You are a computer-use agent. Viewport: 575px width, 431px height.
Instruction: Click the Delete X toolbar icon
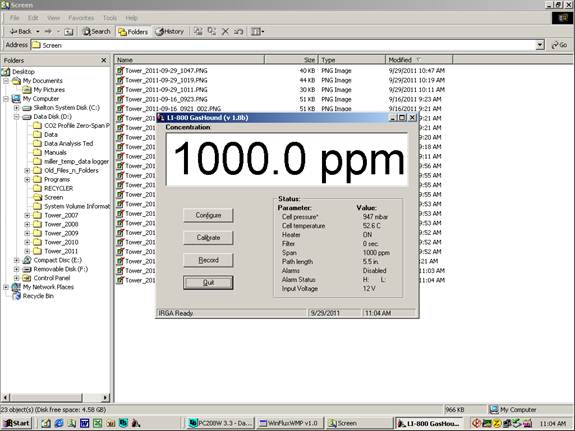[x=225, y=32]
